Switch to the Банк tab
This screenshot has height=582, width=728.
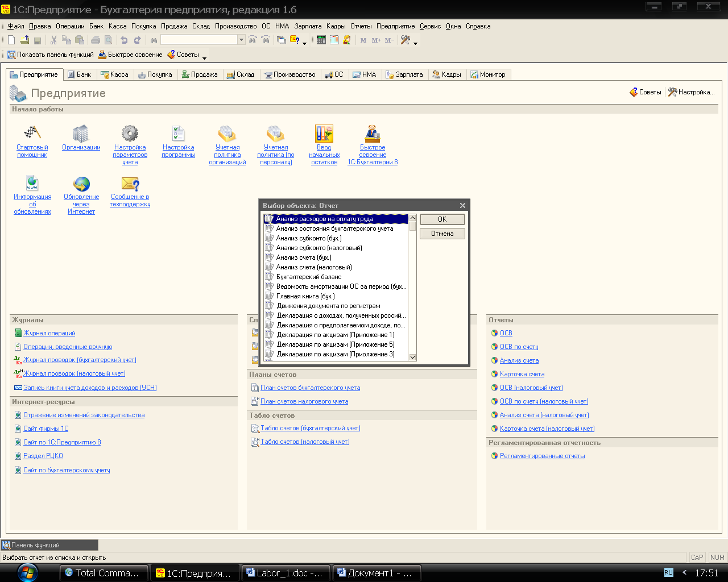[x=79, y=74]
